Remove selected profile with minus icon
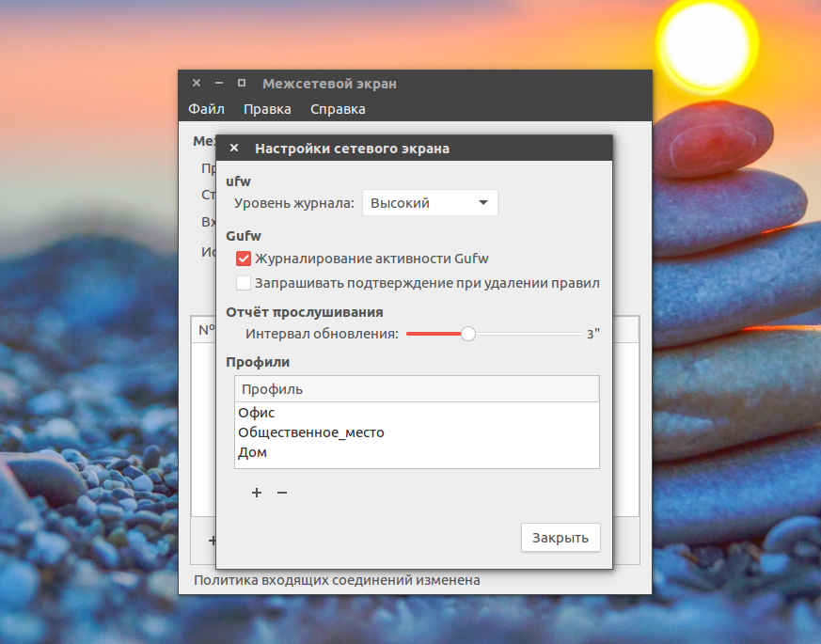This screenshot has height=644, width=821. click(281, 493)
